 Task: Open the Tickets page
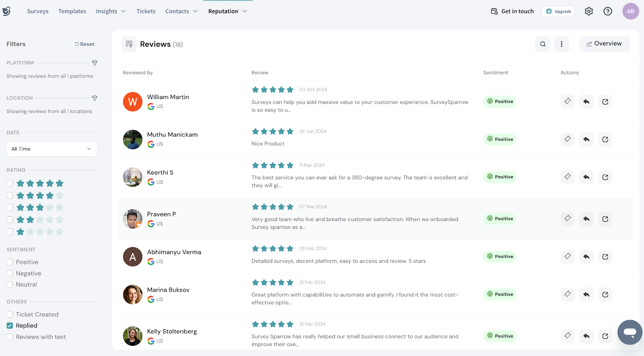(146, 11)
